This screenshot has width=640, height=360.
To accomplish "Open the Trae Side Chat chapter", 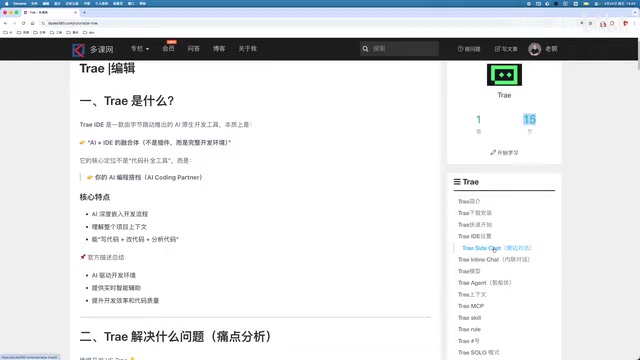I will pyautogui.click(x=497, y=248).
